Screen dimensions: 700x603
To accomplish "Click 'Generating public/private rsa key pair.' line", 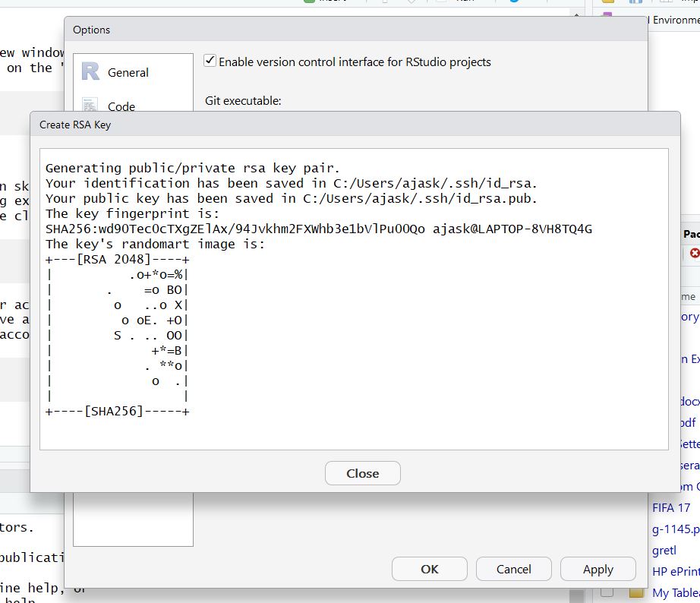I will click(192, 169).
